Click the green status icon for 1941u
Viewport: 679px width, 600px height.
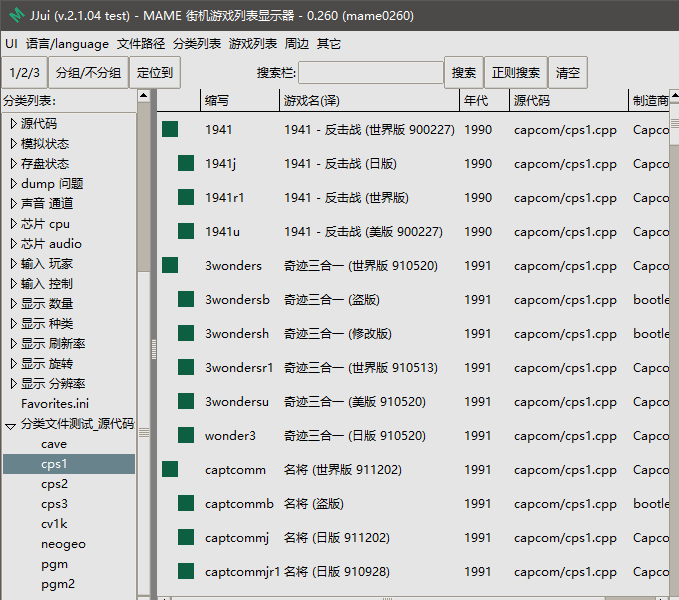[186, 231]
